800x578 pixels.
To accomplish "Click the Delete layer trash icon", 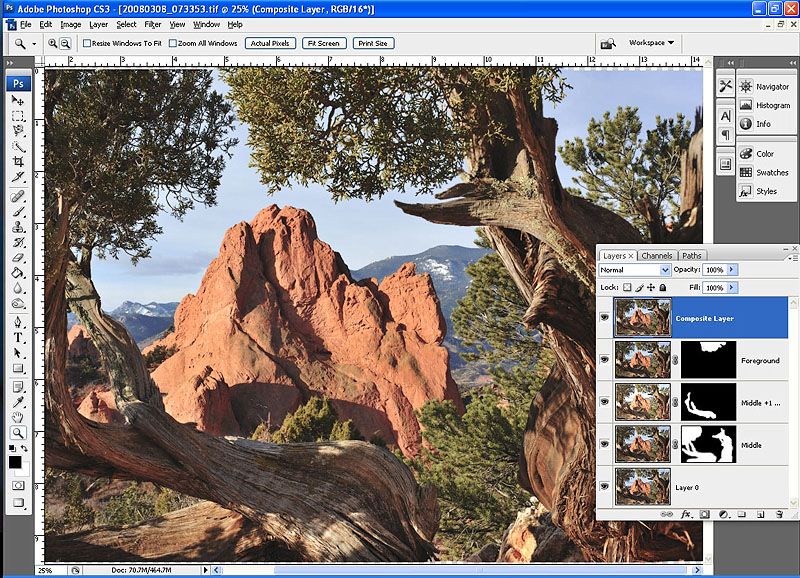I will 777,514.
